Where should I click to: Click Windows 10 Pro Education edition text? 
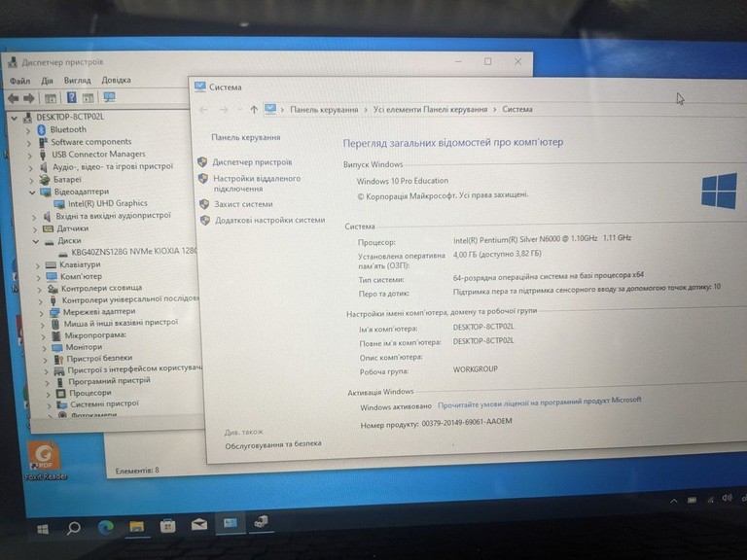[x=403, y=181]
